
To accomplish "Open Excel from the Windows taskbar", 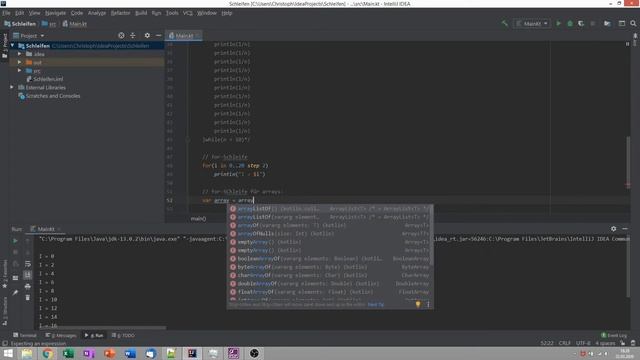I will (68, 353).
